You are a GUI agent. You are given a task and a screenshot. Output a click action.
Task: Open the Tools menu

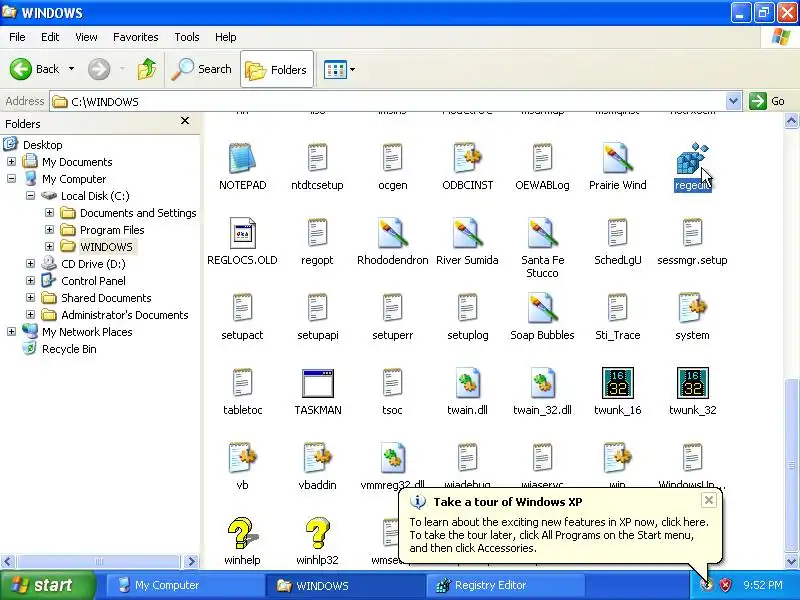[187, 37]
